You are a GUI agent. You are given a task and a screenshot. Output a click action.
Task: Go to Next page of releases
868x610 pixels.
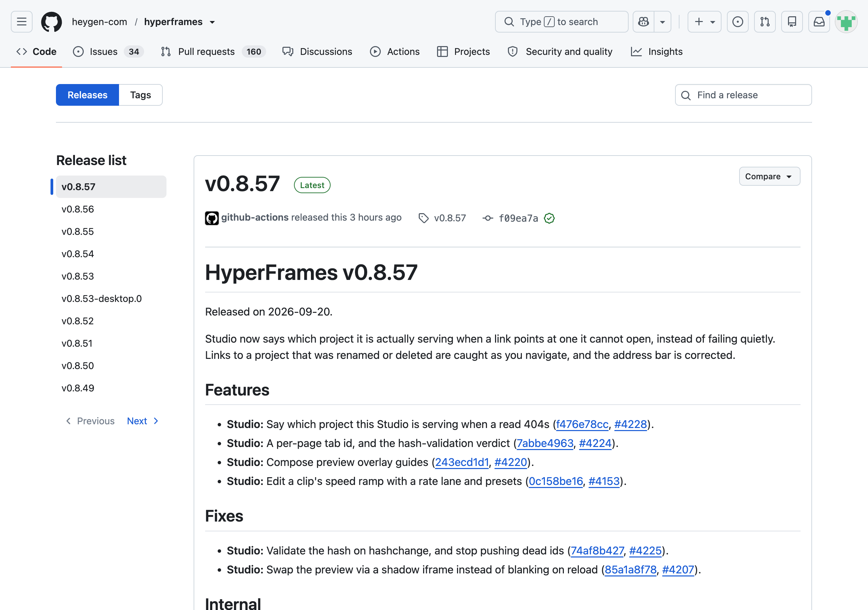coord(143,421)
